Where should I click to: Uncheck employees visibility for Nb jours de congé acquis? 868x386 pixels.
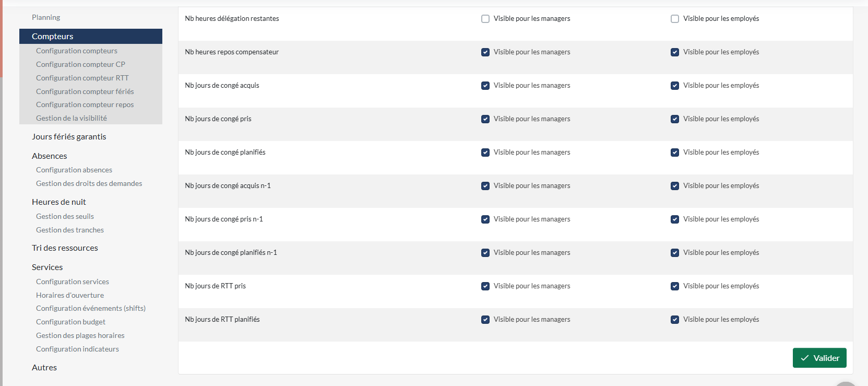point(675,86)
